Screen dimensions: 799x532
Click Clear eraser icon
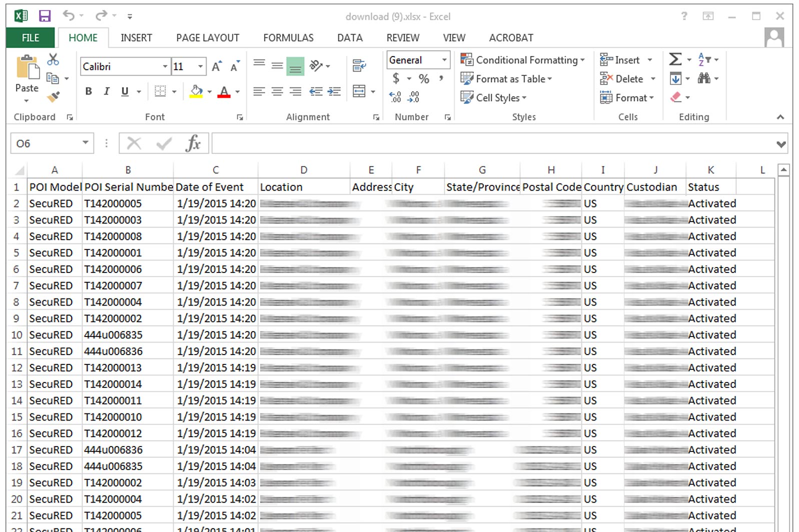(676, 97)
